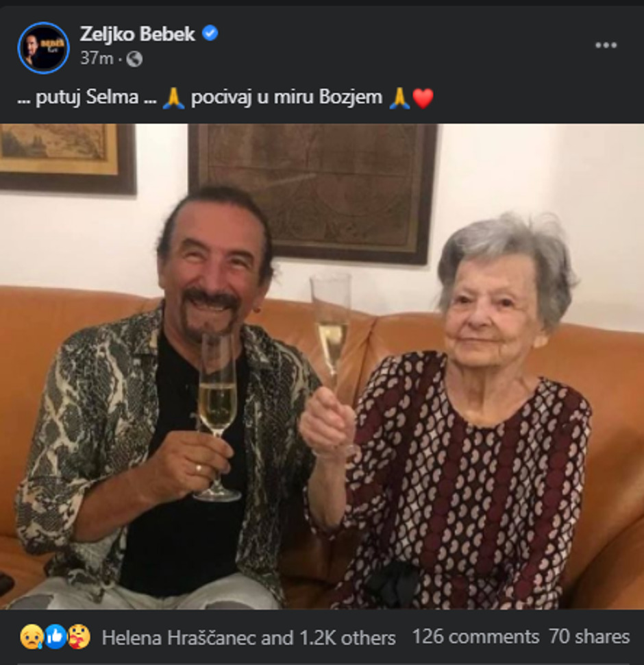
Task: Click the praying hands emoji beside the heart
Action: 399,99
